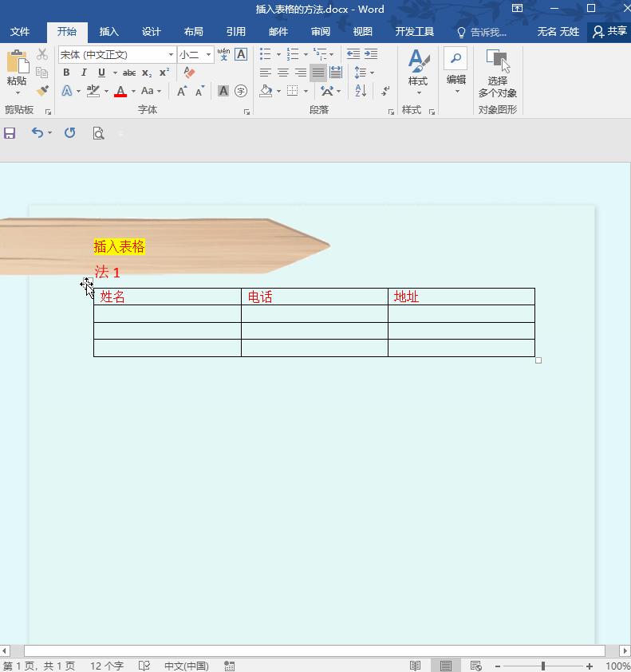The image size is (631, 672).
Task: Switch to the 设计 Design tab
Action: point(151,32)
